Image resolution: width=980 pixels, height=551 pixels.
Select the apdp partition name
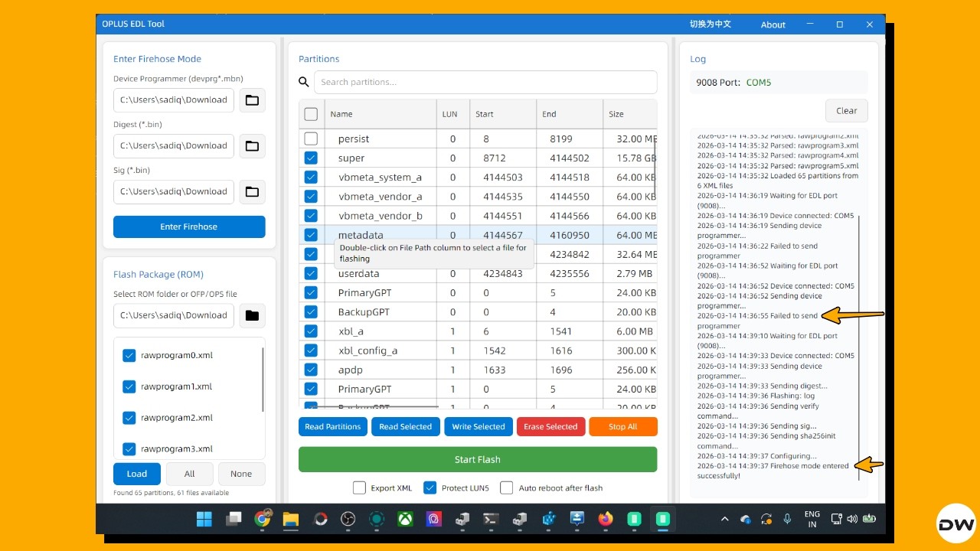point(351,370)
